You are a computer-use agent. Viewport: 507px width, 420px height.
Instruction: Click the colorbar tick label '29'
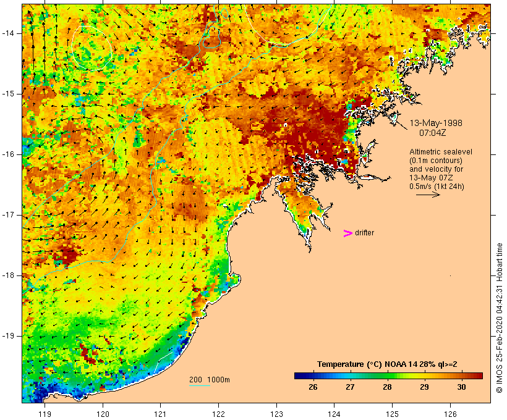(x=424, y=387)
